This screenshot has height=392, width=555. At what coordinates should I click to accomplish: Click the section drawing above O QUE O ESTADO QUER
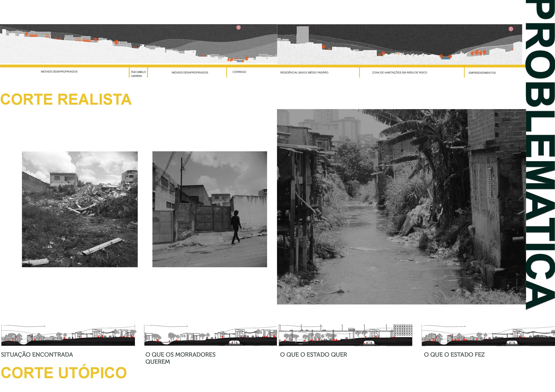click(345, 335)
